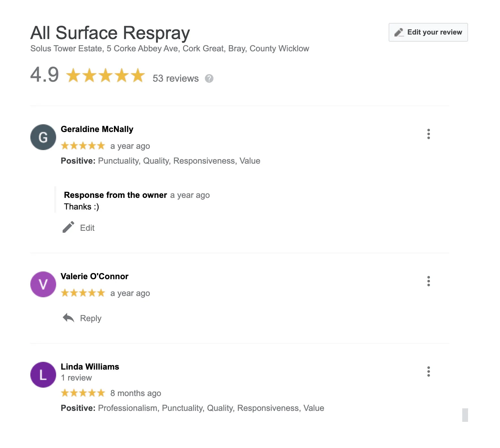Click the scrollbar thumb at bottom right
The height and width of the screenshot is (448, 500).
pyautogui.click(x=465, y=415)
